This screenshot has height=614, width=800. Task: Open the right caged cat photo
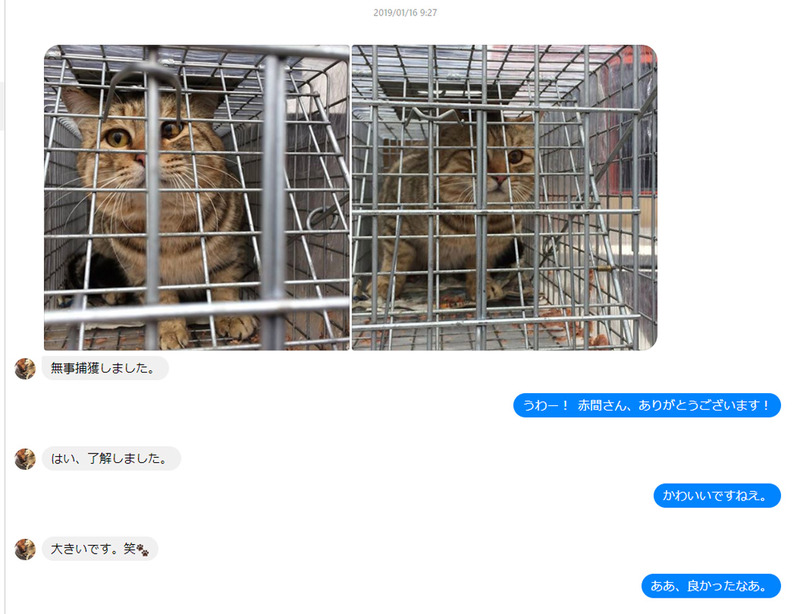[x=505, y=198]
